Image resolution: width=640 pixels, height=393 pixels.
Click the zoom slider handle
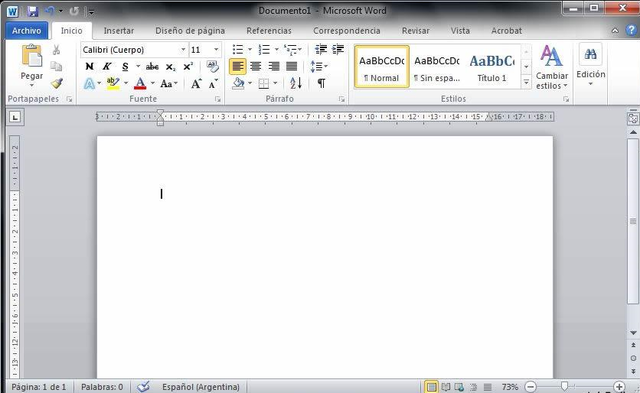564,386
